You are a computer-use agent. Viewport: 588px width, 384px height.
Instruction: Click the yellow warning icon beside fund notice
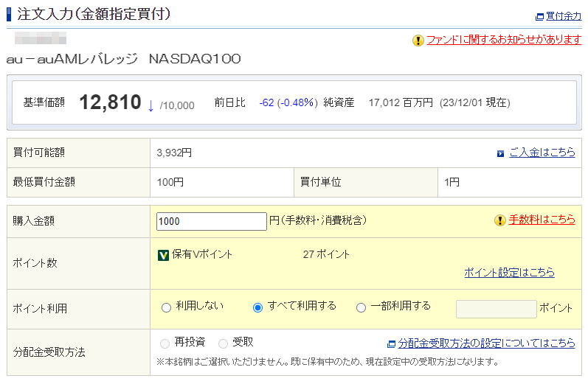418,41
